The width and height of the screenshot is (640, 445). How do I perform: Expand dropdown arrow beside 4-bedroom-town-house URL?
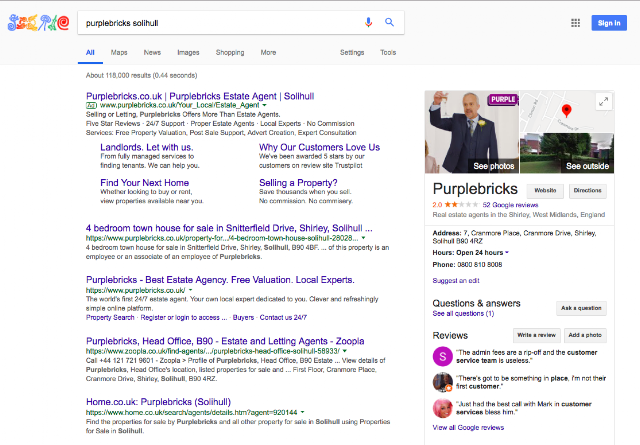pyautogui.click(x=363, y=238)
